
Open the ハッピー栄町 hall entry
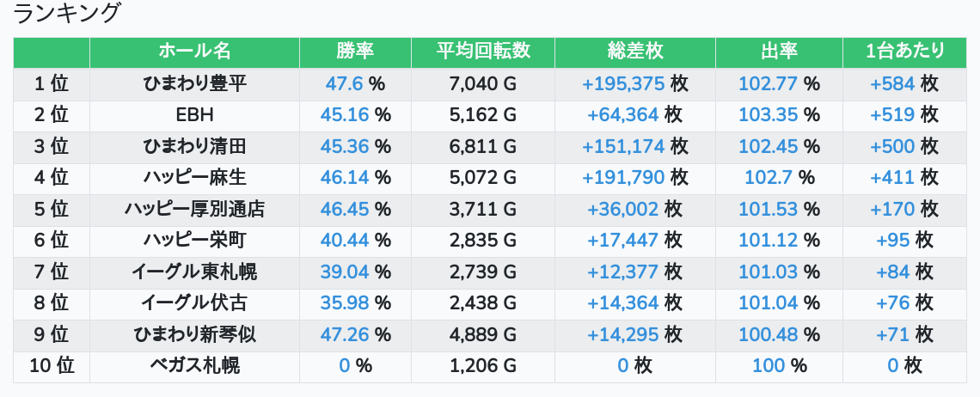(194, 241)
